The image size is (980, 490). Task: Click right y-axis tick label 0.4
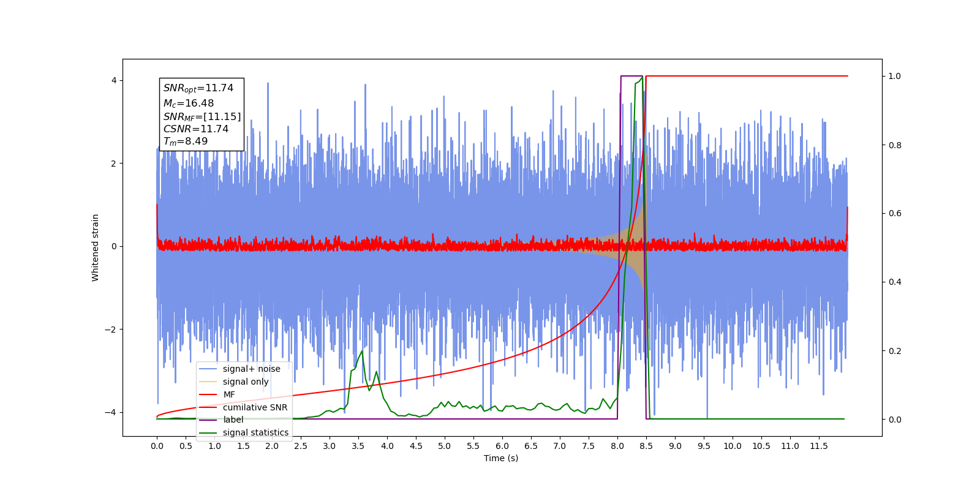click(895, 282)
